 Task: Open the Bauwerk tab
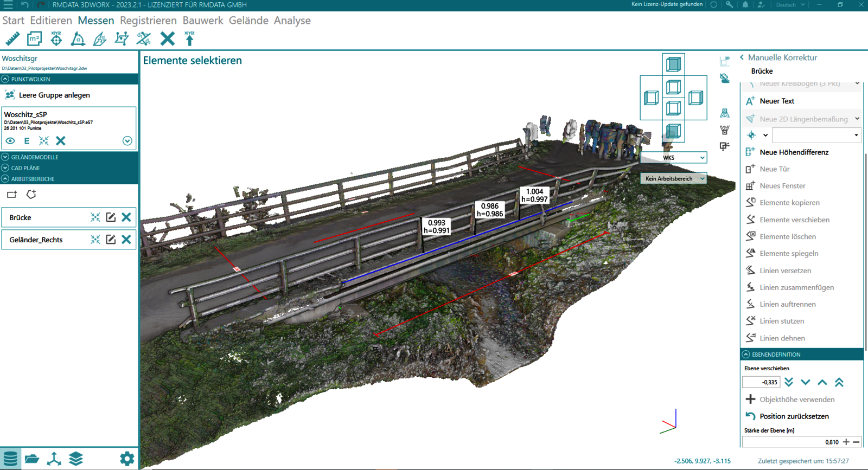tap(203, 21)
